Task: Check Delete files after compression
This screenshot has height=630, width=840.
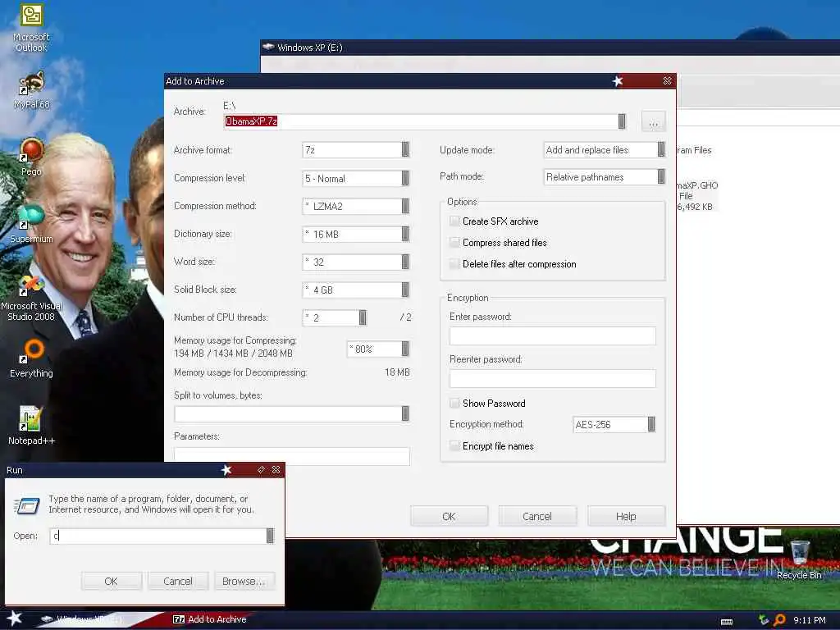Action: (x=454, y=264)
